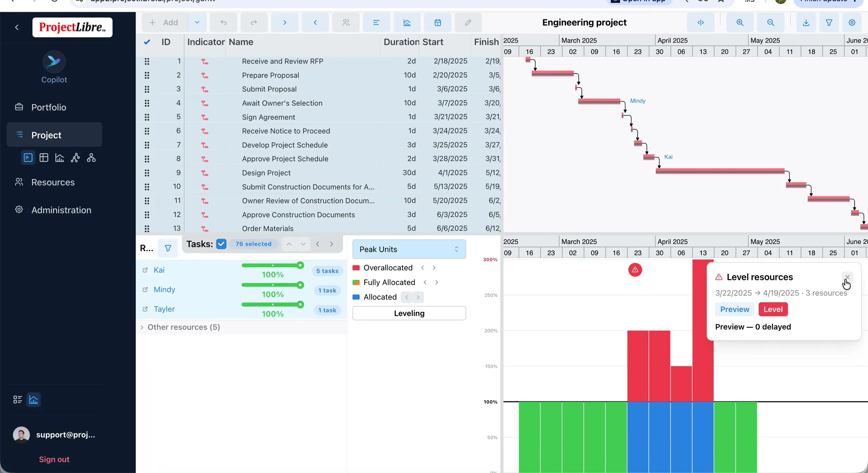
Task: Open the Peak Units dropdown
Action: tap(409, 249)
